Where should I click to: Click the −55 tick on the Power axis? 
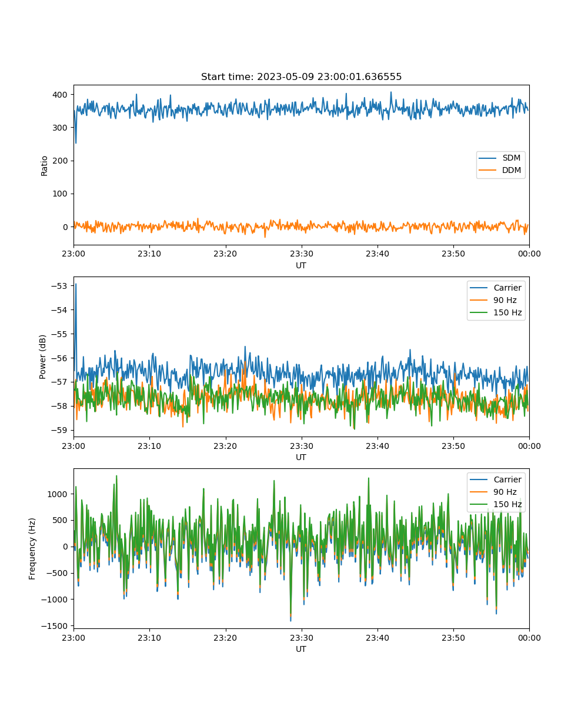60,334
